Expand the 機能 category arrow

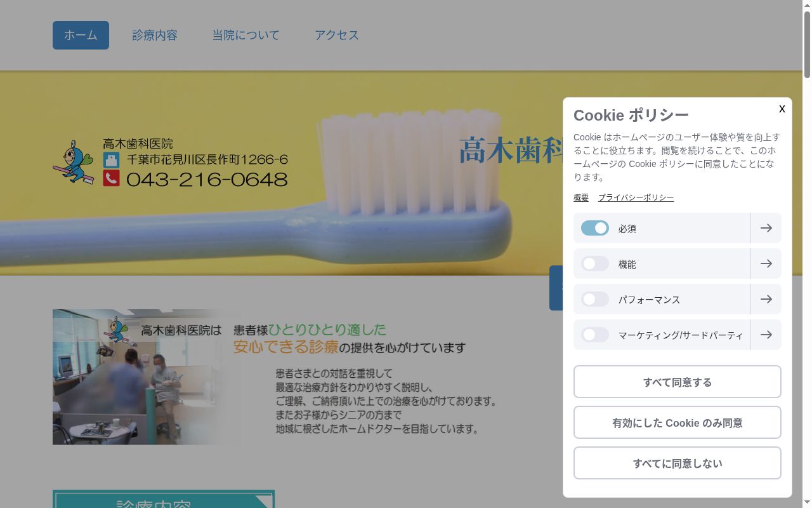point(766,264)
